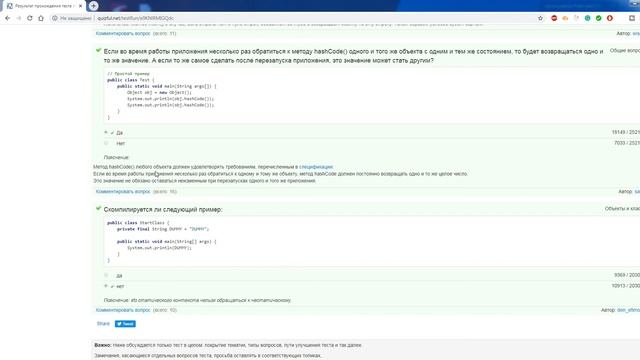The image size is (640, 360).
Task: Select the quizful test result tab
Action: pos(44,6)
